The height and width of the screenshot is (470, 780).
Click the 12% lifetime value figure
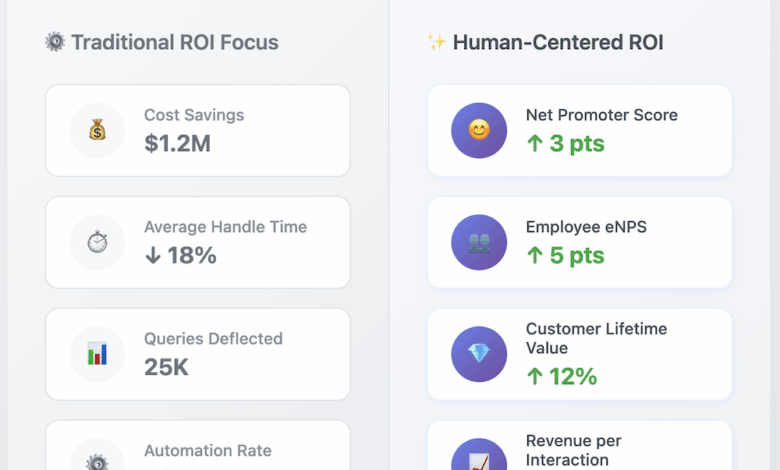coord(561,376)
